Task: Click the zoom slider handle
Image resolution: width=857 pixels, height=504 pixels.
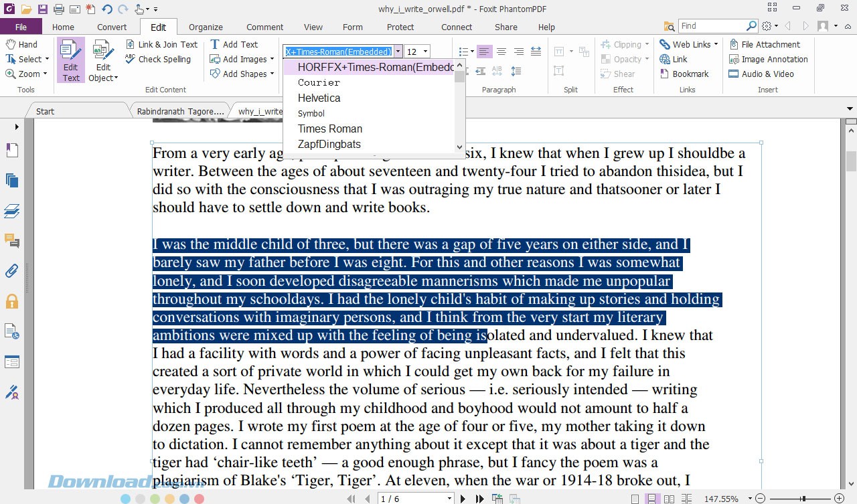Action: 803,499
